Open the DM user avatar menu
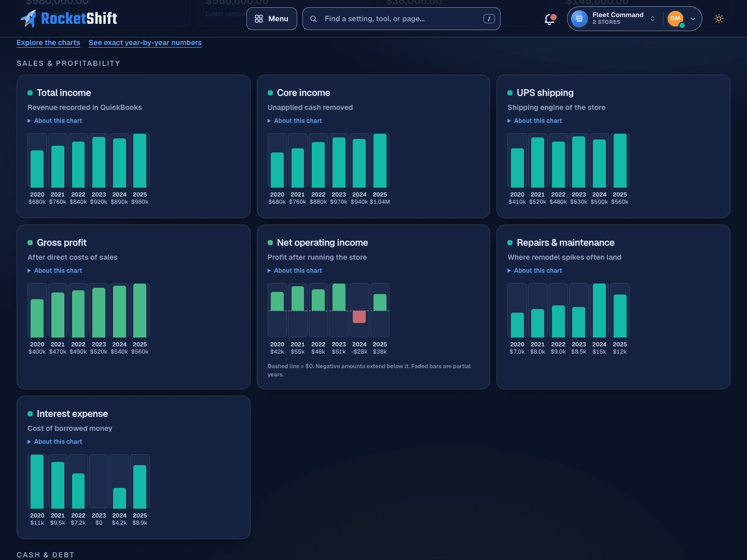This screenshot has width=747, height=560. click(x=682, y=19)
